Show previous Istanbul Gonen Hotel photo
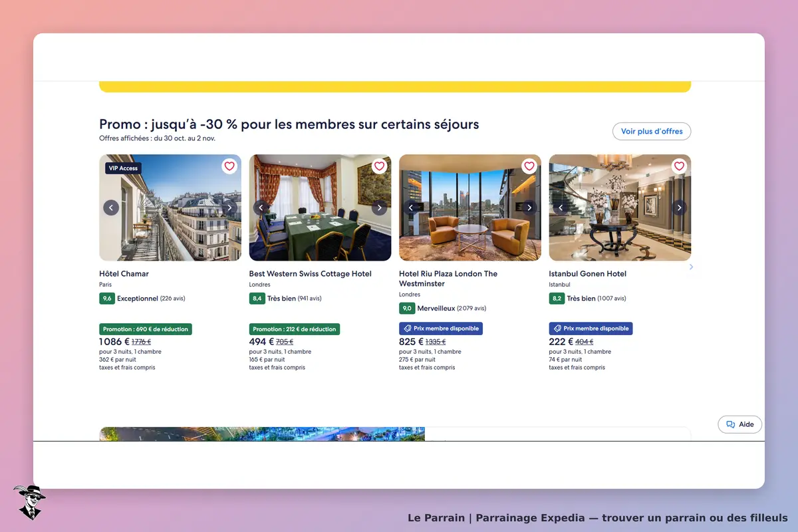The image size is (798, 532). click(x=561, y=207)
